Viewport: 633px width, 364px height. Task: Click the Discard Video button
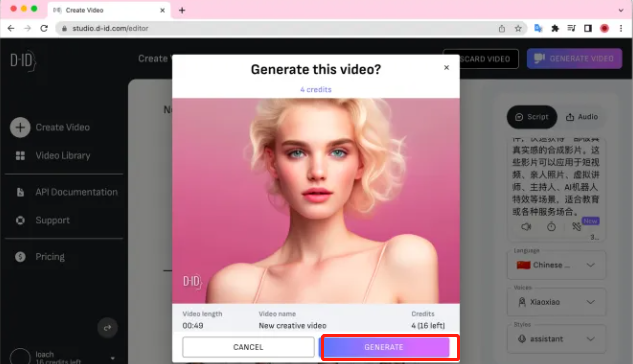pos(489,59)
